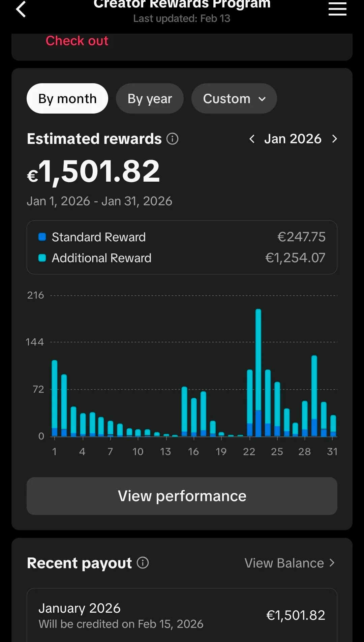The image size is (364, 642).
Task: Select the first chart bar for Jan 1
Action: click(x=55, y=398)
